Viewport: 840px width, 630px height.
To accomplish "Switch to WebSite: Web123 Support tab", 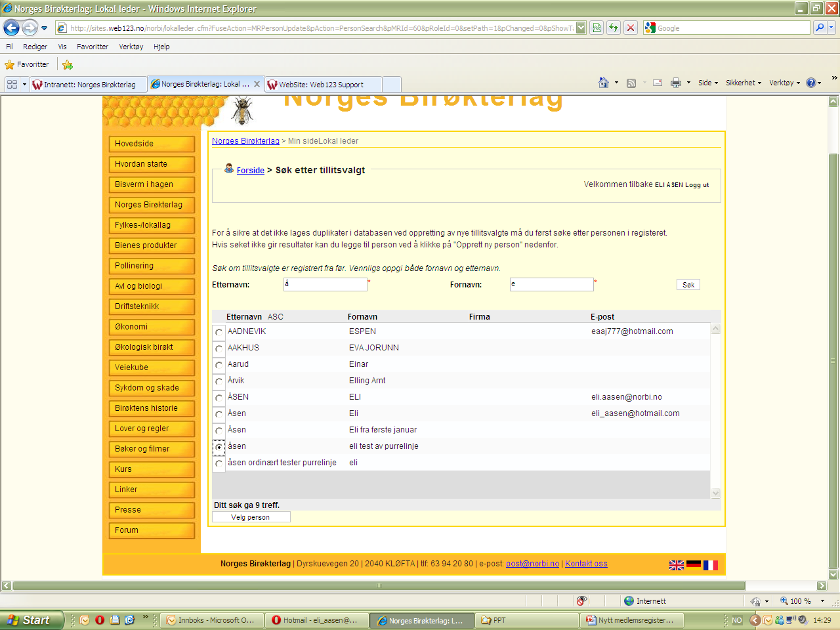I will click(x=323, y=84).
